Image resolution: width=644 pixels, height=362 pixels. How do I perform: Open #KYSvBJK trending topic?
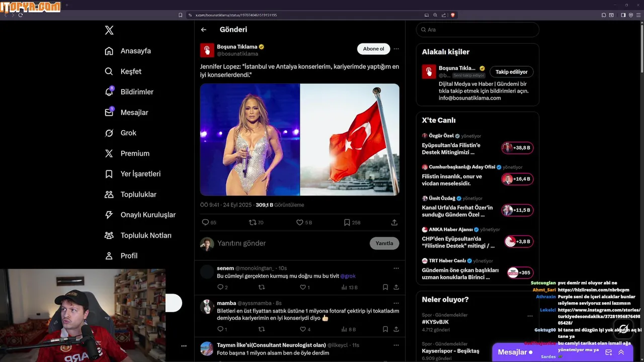pos(435,322)
